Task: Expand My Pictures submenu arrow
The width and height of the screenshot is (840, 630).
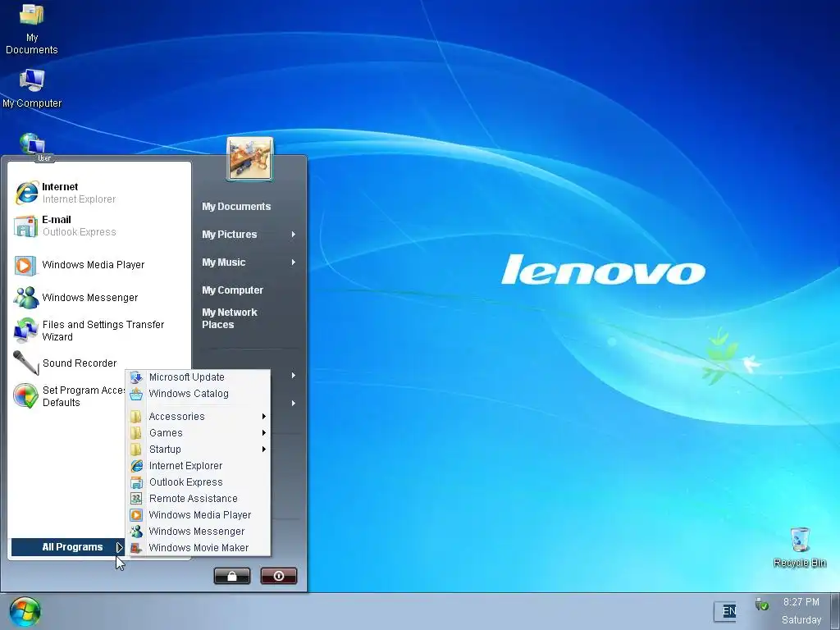Action: 294,235
